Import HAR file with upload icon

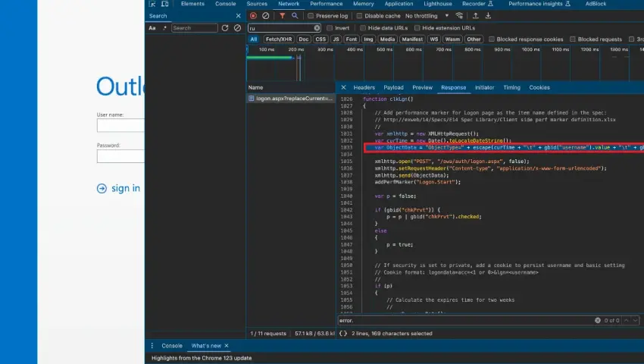(x=475, y=16)
